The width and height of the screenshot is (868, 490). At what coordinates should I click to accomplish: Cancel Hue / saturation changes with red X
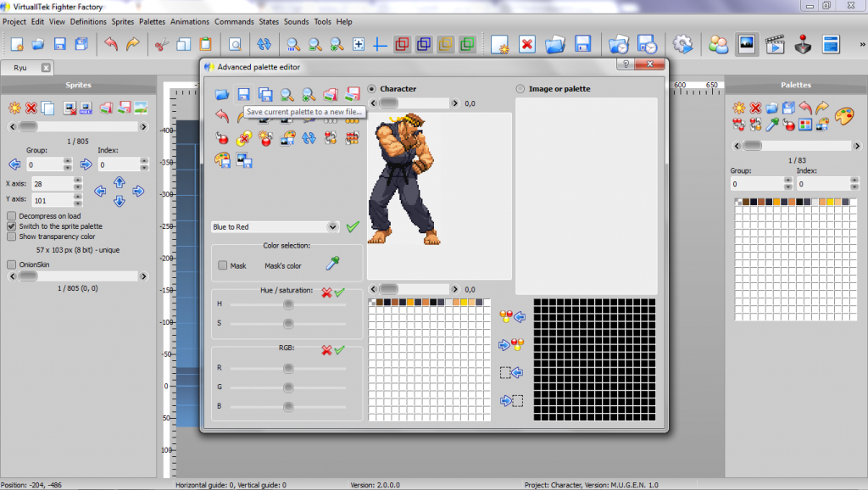pyautogui.click(x=326, y=292)
